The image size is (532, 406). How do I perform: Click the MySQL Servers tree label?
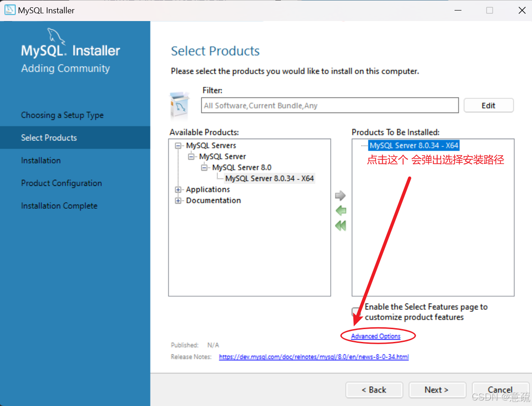tap(211, 146)
